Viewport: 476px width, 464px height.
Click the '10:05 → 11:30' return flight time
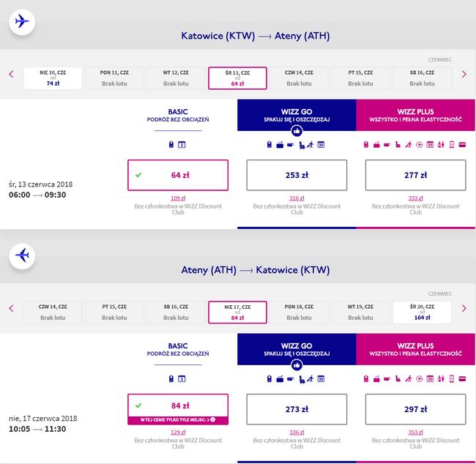(37, 429)
